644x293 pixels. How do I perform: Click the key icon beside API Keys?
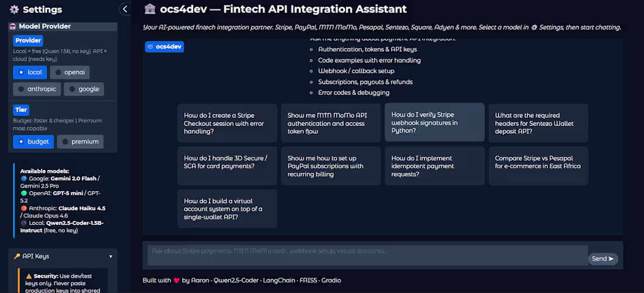17,256
